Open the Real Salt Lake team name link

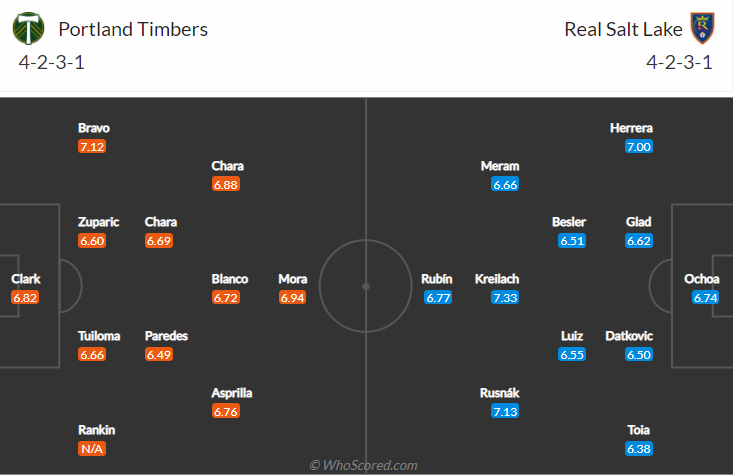point(623,29)
